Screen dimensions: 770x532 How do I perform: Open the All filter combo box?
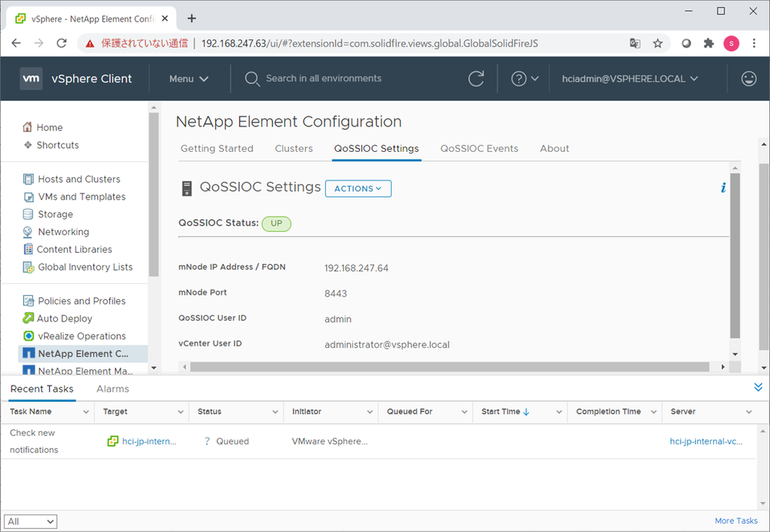(30, 522)
